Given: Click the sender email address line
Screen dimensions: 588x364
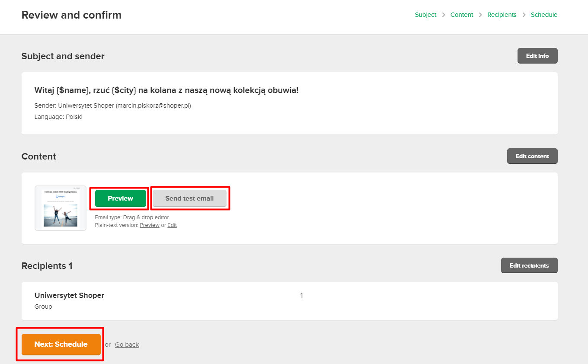Looking at the screenshot, I should 112,105.
